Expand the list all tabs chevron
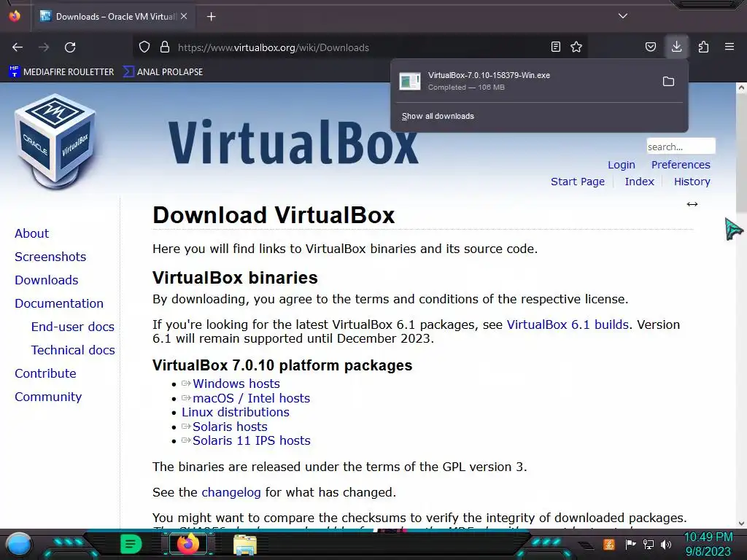The width and height of the screenshot is (747, 560). 623,16
